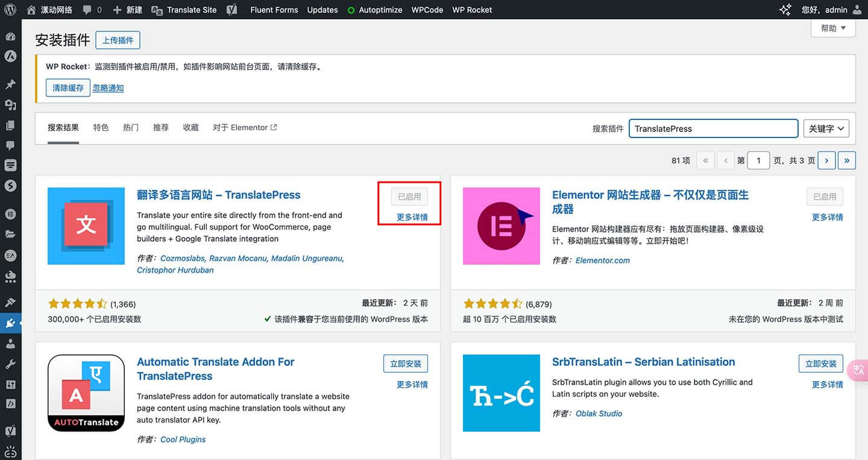Viewport: 868px width, 460px height.
Task: Click the 忽略通知 link
Action: (108, 88)
